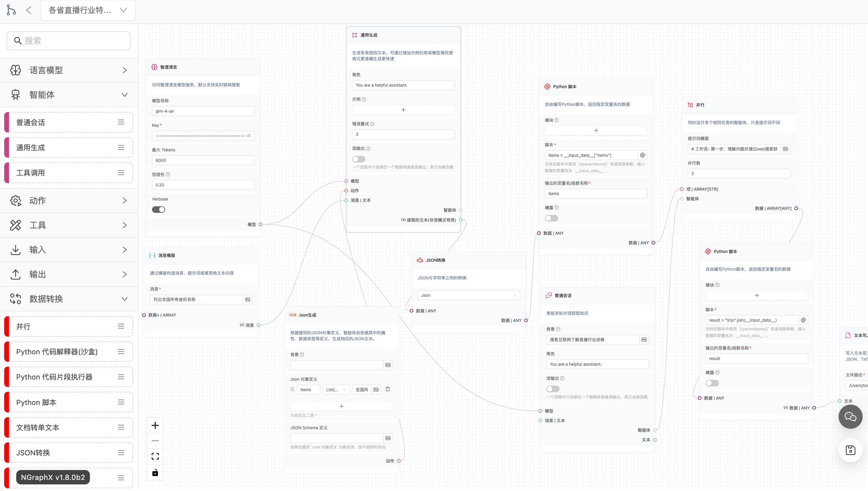868x491 pixels.
Task: Expand the 工具 category
Action: pyautogui.click(x=69, y=225)
